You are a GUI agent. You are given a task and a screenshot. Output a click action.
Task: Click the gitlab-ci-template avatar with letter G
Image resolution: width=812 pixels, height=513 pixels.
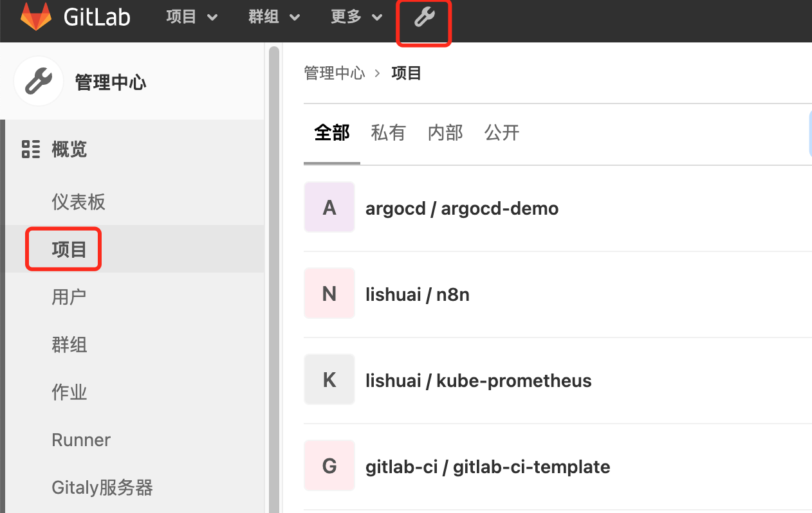tap(329, 465)
